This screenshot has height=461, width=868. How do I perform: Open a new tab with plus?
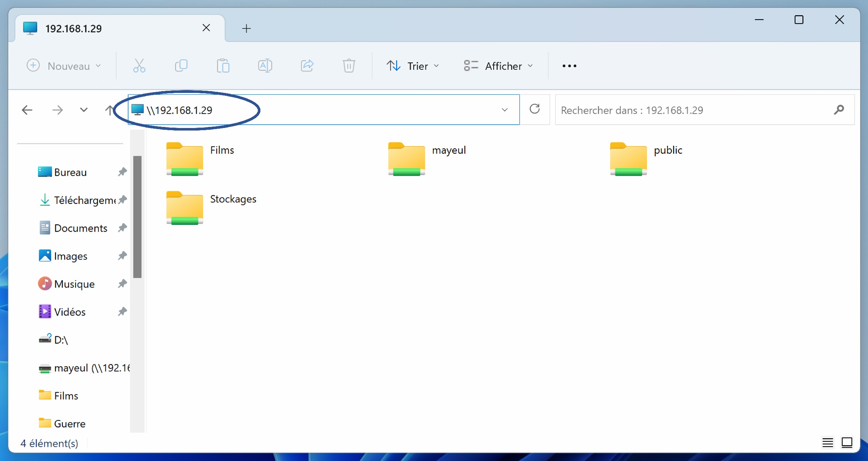click(x=246, y=28)
